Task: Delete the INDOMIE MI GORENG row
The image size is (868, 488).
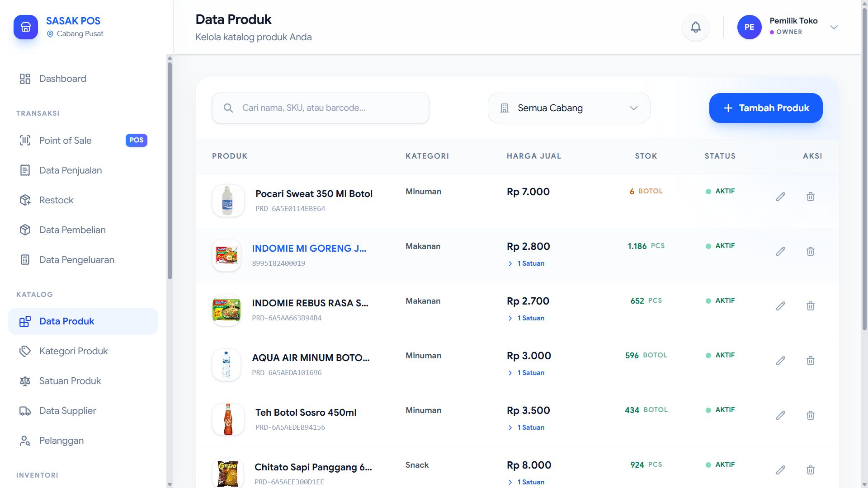Action: pos(810,251)
